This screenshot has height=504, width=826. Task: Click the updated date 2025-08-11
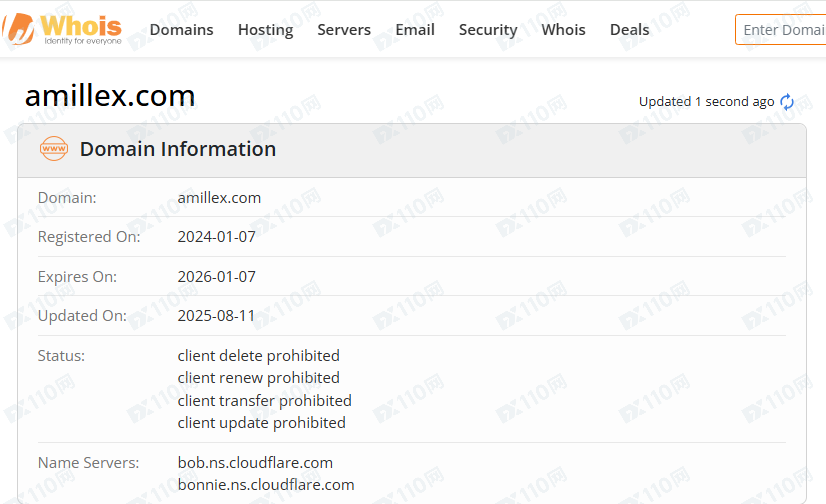pyautogui.click(x=216, y=316)
